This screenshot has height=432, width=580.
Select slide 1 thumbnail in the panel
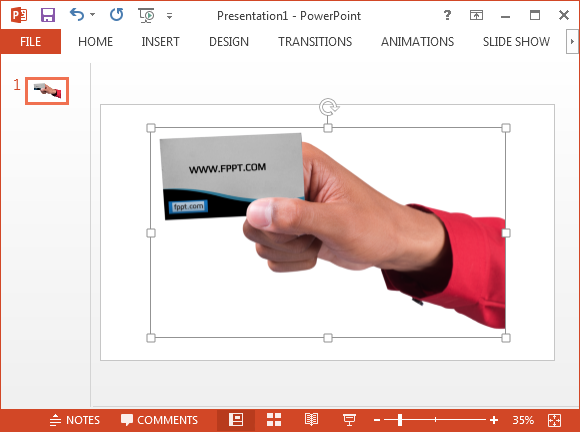pos(47,91)
